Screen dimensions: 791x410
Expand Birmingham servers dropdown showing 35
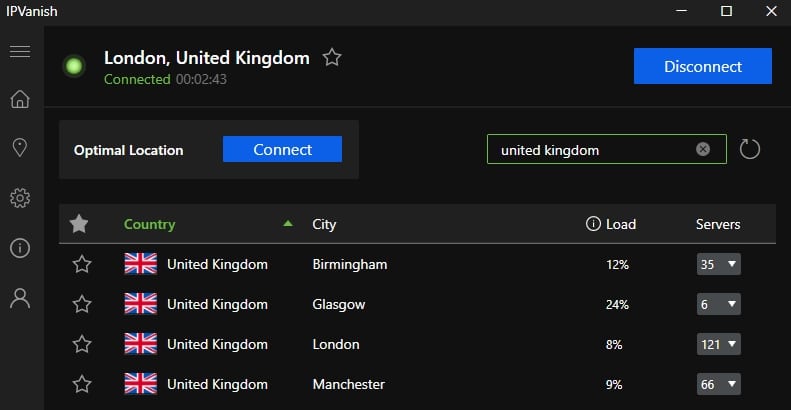click(718, 264)
